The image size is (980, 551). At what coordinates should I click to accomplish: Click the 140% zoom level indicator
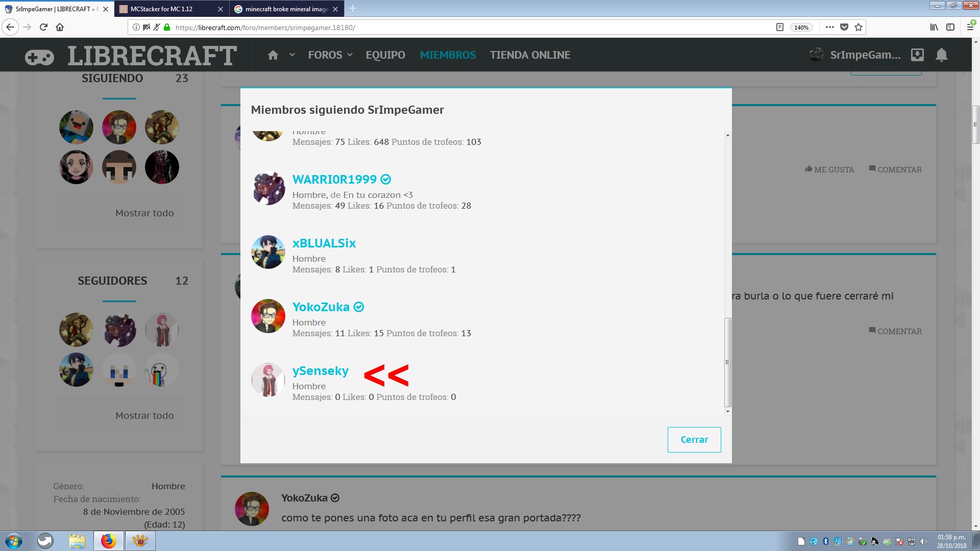pyautogui.click(x=801, y=28)
